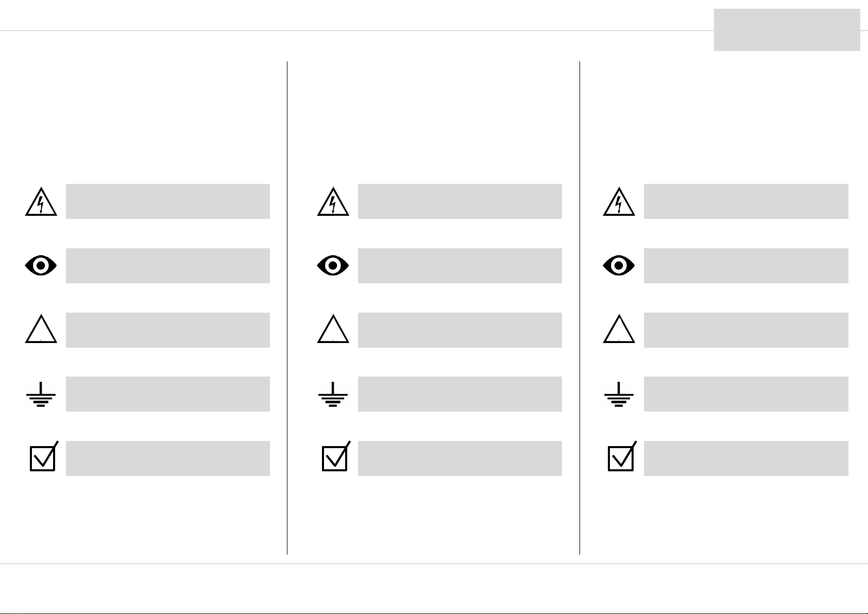The width and height of the screenshot is (868, 614).
Task: Select the blank triangle icon in middle column
Action: pyautogui.click(x=333, y=329)
